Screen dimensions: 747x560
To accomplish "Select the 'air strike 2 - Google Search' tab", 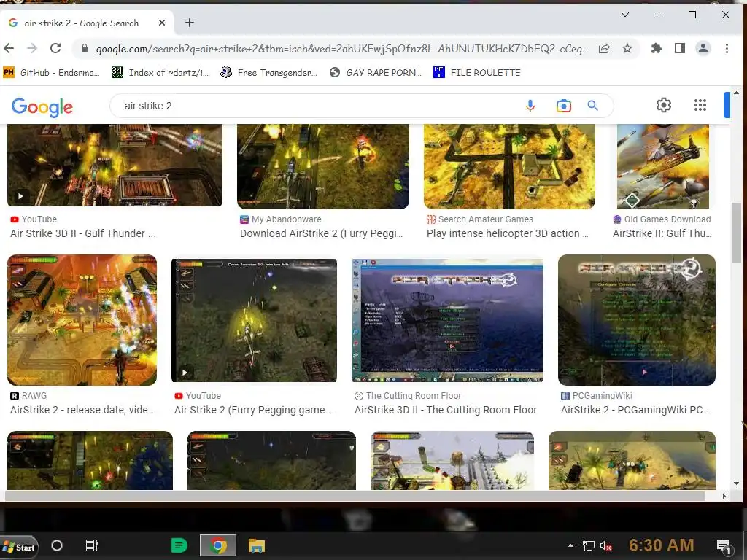I will click(88, 23).
